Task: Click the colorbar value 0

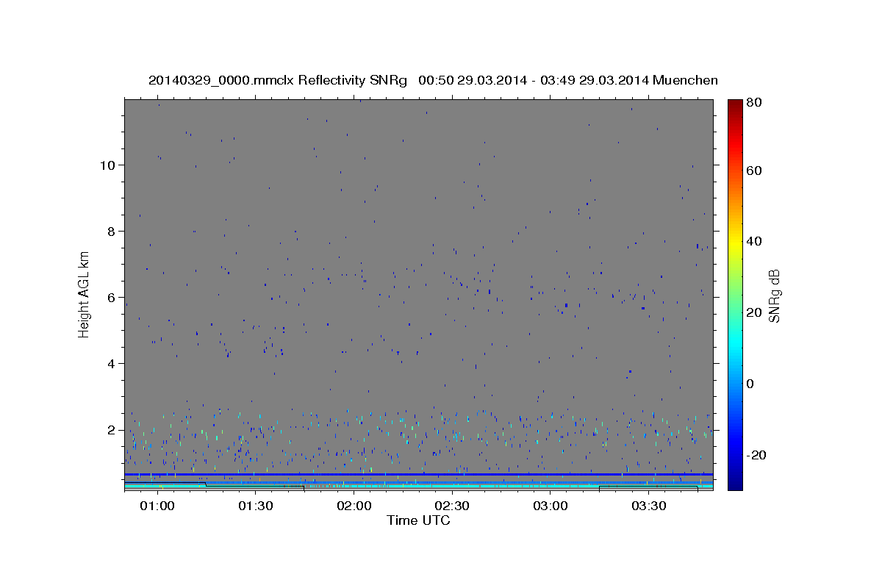Action: click(x=750, y=384)
